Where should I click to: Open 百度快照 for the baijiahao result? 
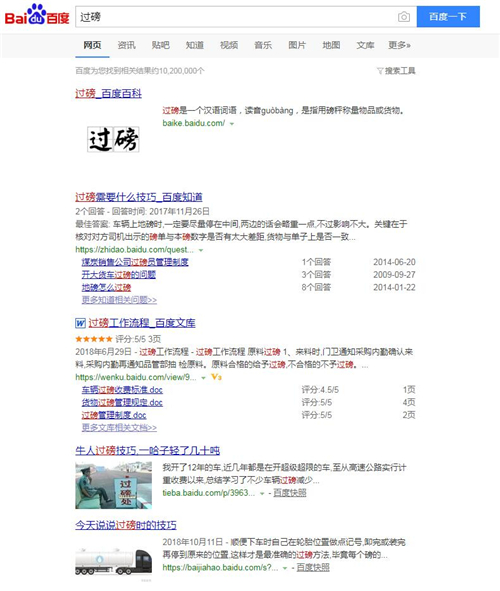coord(313,568)
